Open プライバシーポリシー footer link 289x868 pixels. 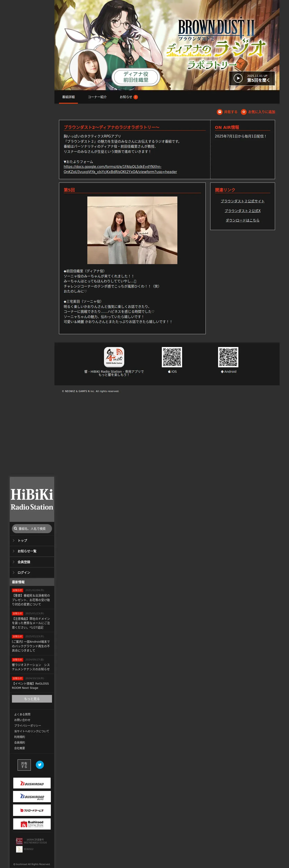pos(28,726)
